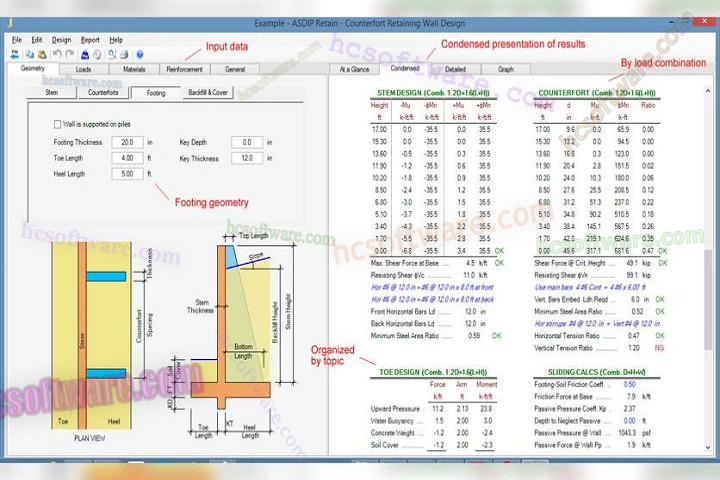This screenshot has width=720, height=480.
Task: Click the 'Concrete Weight' row label
Action: coord(393,433)
